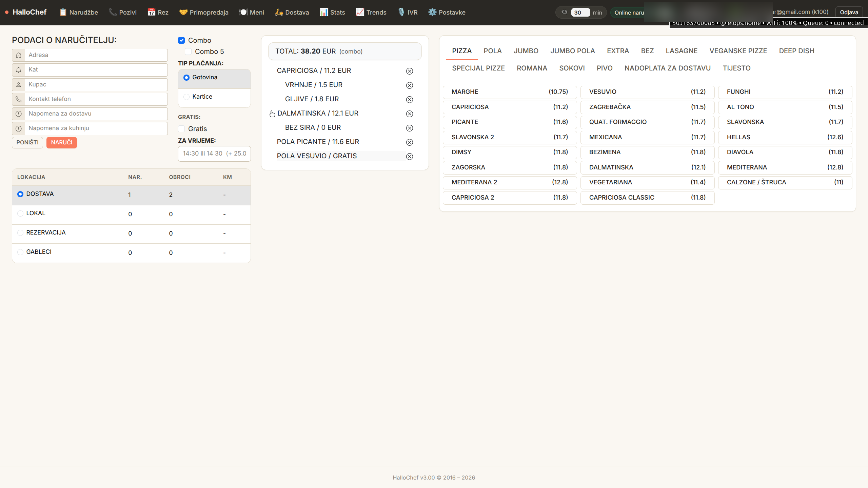Image resolution: width=868 pixels, height=488 pixels.
Task: Open the Postavke gear settings
Action: pyautogui.click(x=447, y=12)
